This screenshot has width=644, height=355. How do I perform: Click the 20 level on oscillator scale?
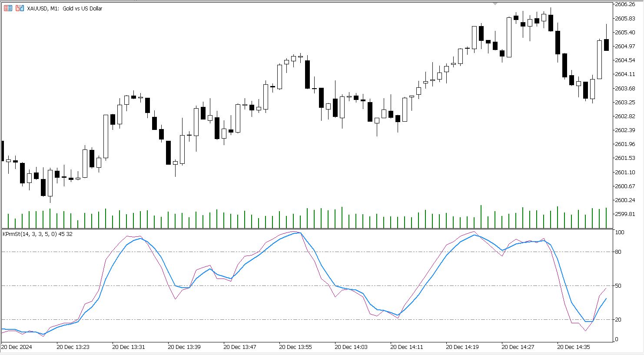pos(618,320)
